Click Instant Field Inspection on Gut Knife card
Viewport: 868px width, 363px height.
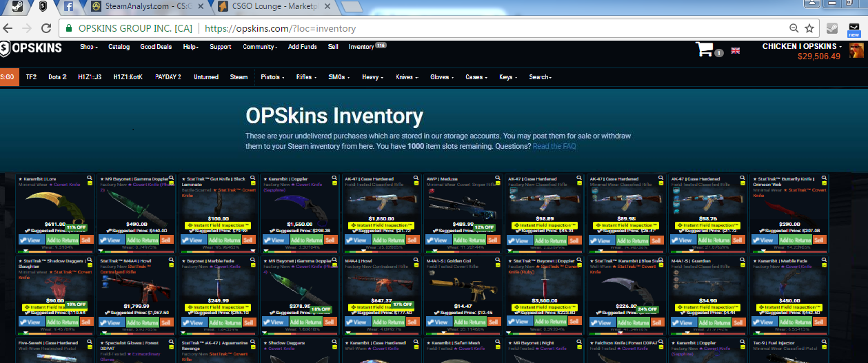point(218,225)
